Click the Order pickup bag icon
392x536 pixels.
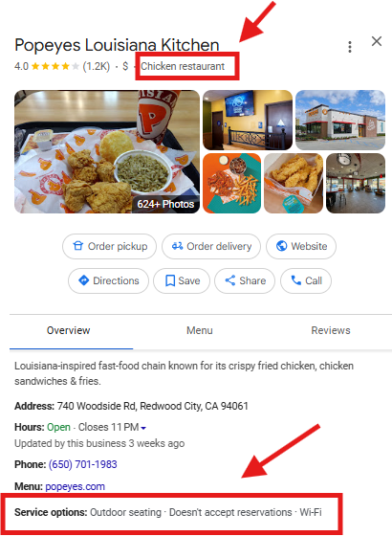(x=78, y=246)
